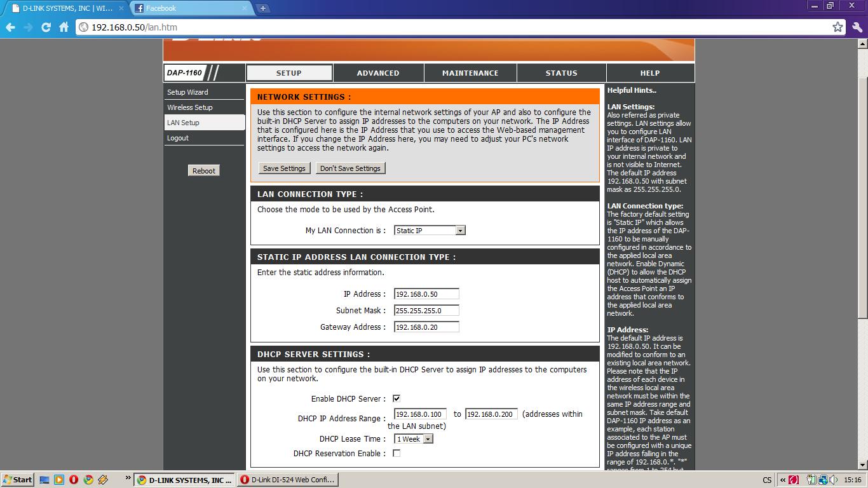Close the Facebook browser tab
This screenshot has height=488, width=868.
coord(244,8)
